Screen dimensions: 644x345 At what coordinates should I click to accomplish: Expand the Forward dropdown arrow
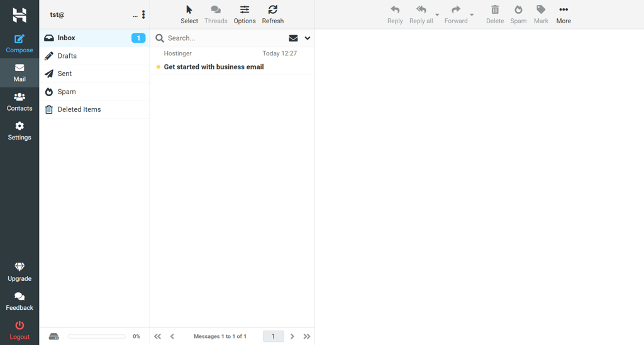(x=472, y=15)
